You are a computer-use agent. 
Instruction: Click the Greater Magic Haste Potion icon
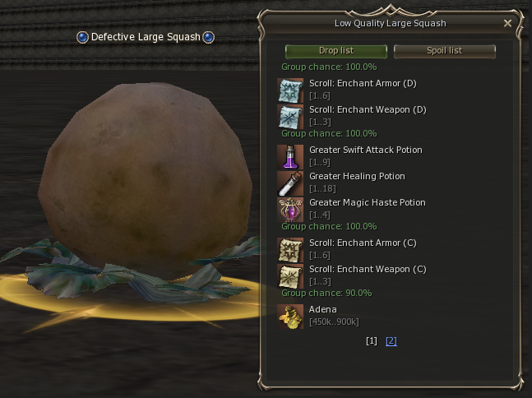(x=290, y=210)
